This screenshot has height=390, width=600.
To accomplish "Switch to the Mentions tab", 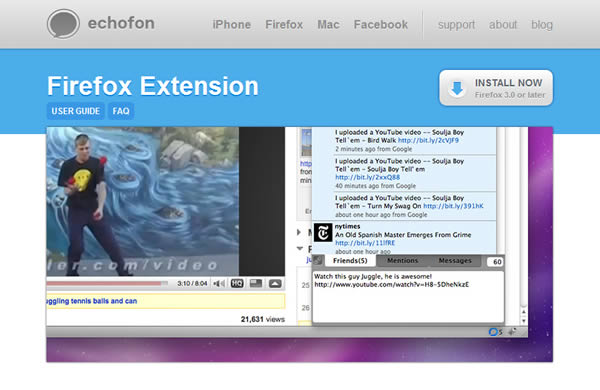I will 402,261.
